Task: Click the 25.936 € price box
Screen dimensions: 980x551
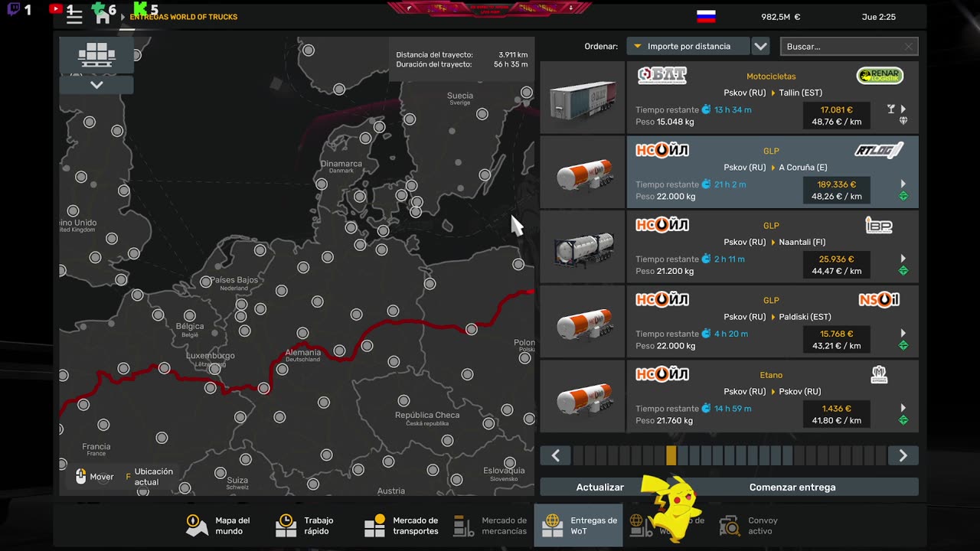Action: (836, 265)
